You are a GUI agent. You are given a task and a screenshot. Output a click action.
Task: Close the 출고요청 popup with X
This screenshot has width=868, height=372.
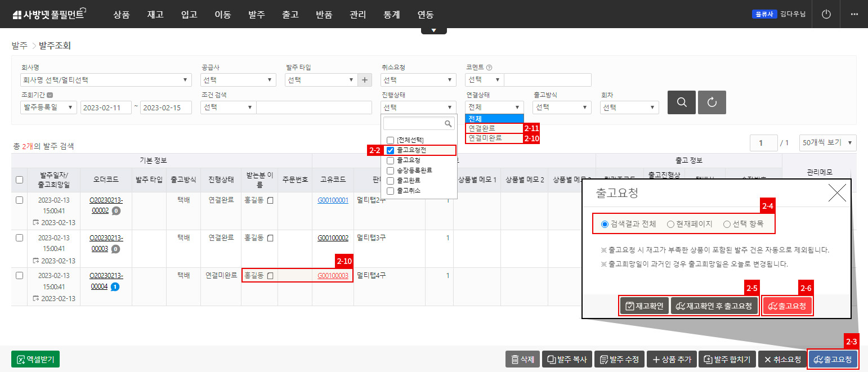pyautogui.click(x=837, y=193)
